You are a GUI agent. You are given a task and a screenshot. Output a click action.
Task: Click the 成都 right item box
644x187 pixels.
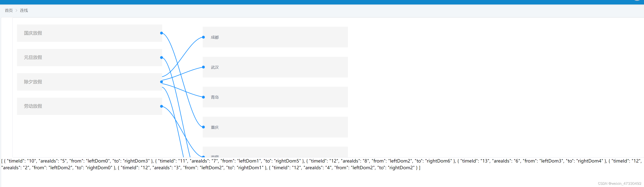pos(275,37)
